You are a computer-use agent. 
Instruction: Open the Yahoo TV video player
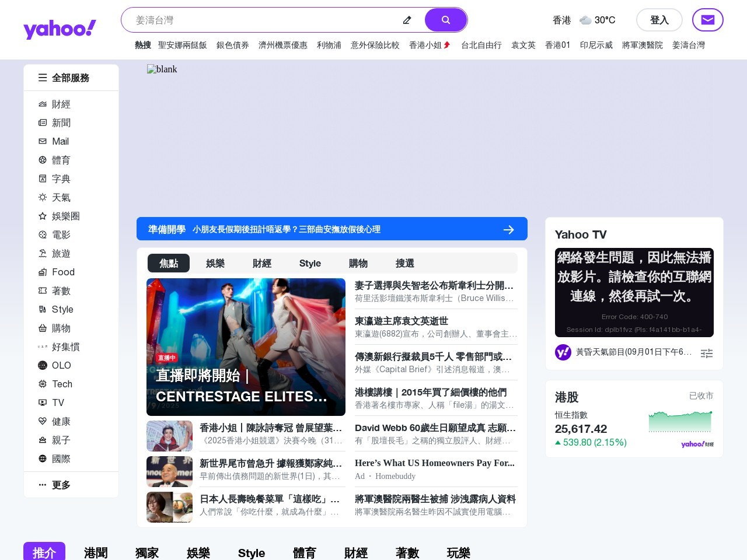pyautogui.click(x=634, y=292)
